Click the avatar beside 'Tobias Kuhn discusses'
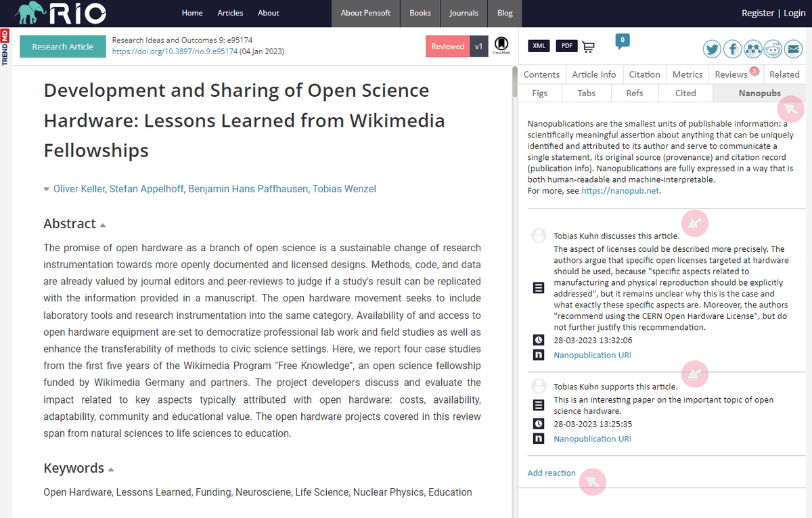This screenshot has width=812, height=518. [539, 236]
